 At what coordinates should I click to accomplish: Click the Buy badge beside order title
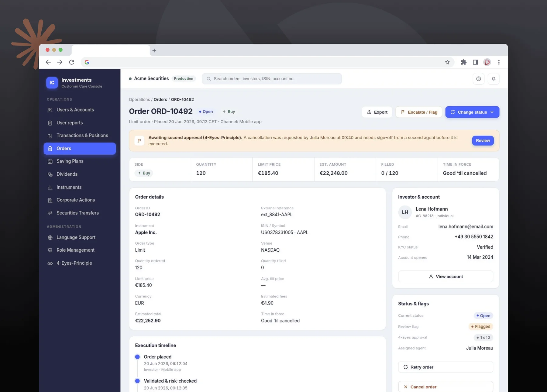tap(229, 112)
